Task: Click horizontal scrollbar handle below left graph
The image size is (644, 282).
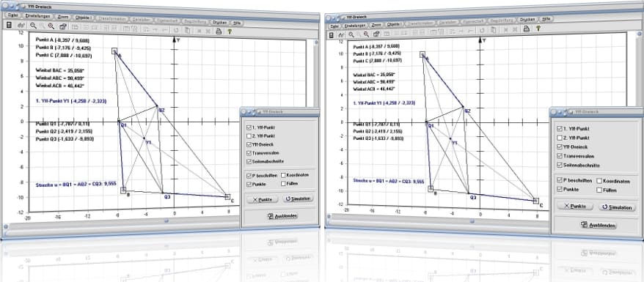Action: click(x=167, y=220)
